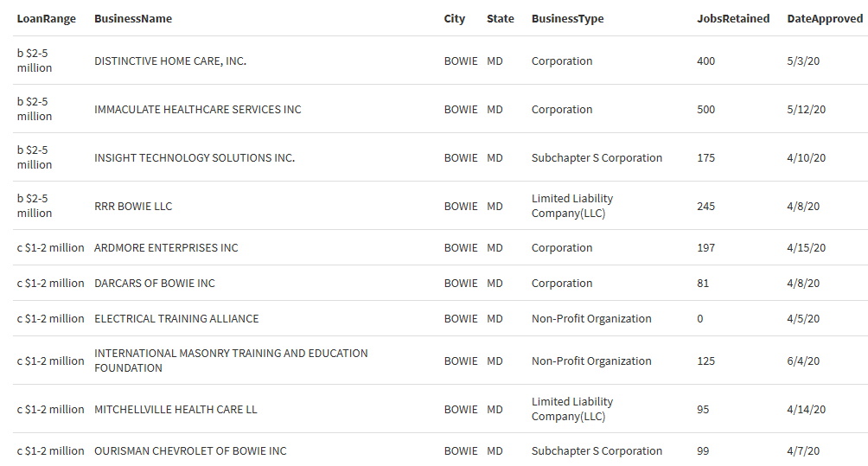Select the DISTINCTIVE HOME CARE, INC. row
This screenshot has width=868, height=466.
tap(170, 61)
